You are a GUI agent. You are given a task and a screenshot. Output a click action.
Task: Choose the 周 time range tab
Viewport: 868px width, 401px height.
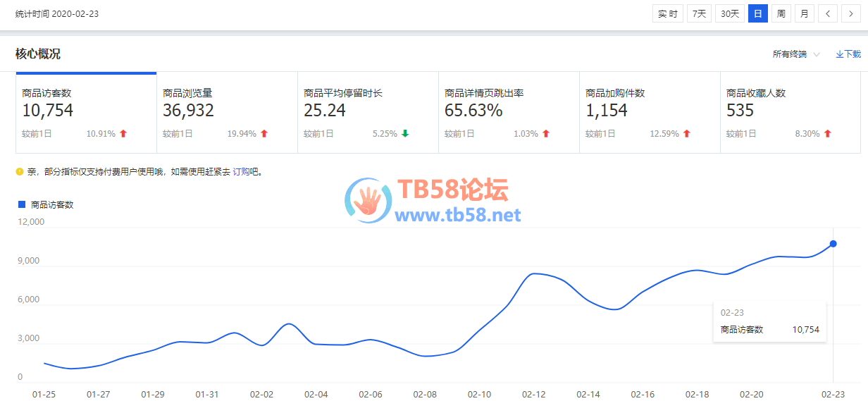click(781, 13)
